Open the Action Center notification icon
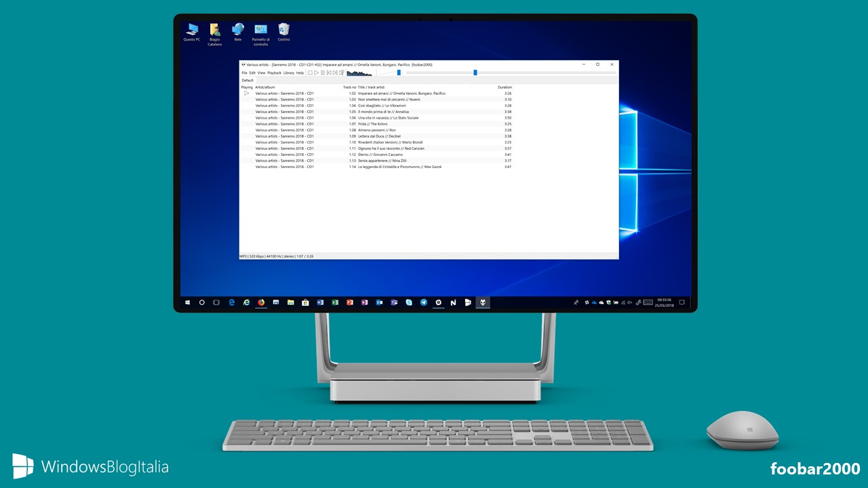The height and width of the screenshot is (488, 868). point(682,302)
